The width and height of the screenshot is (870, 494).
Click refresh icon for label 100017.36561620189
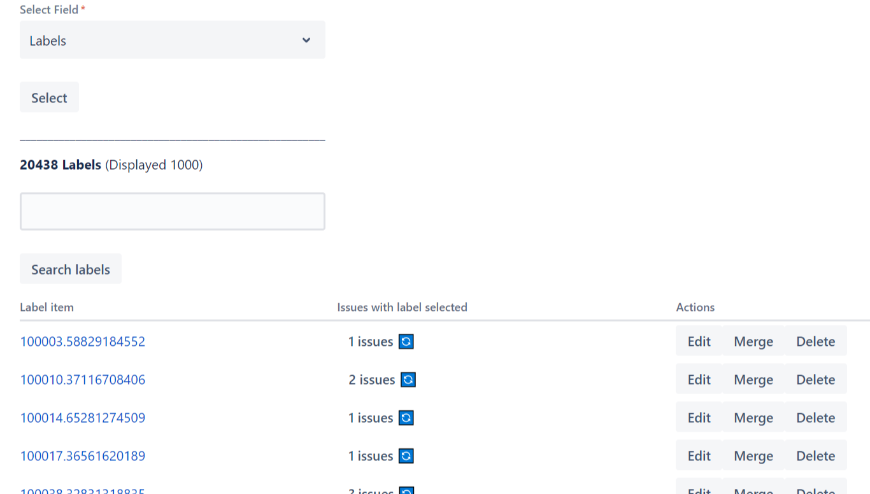406,456
